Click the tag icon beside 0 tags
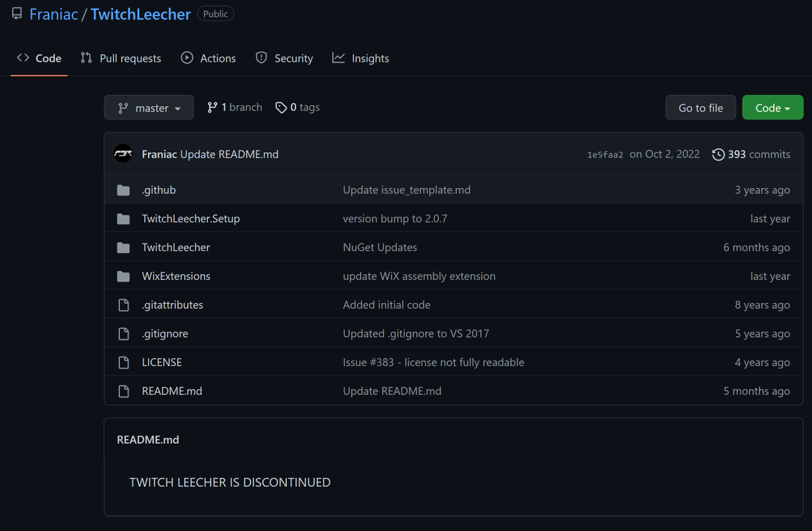Screen dimensions: 812x531 tap(281, 108)
